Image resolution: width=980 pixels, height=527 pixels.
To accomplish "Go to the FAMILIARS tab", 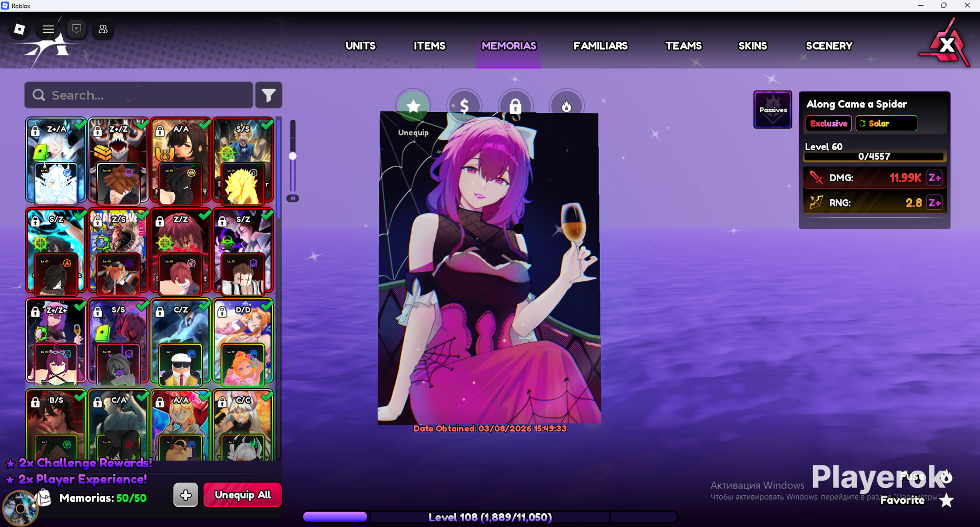I will [601, 46].
